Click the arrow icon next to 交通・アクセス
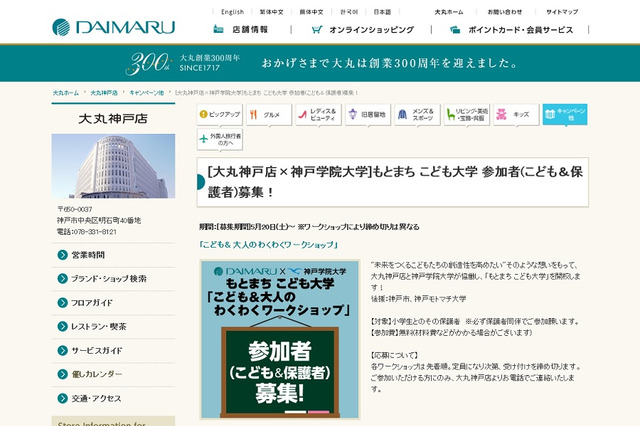 pyautogui.click(x=62, y=398)
